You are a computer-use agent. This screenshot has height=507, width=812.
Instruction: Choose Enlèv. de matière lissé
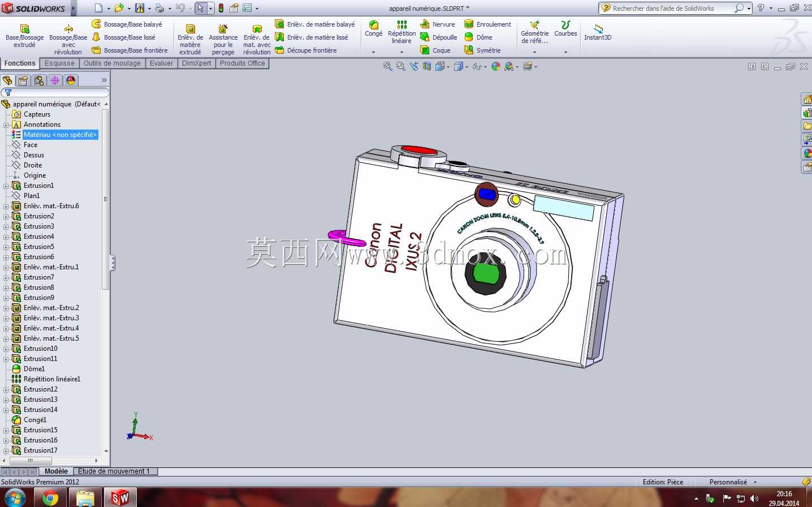[312, 37]
